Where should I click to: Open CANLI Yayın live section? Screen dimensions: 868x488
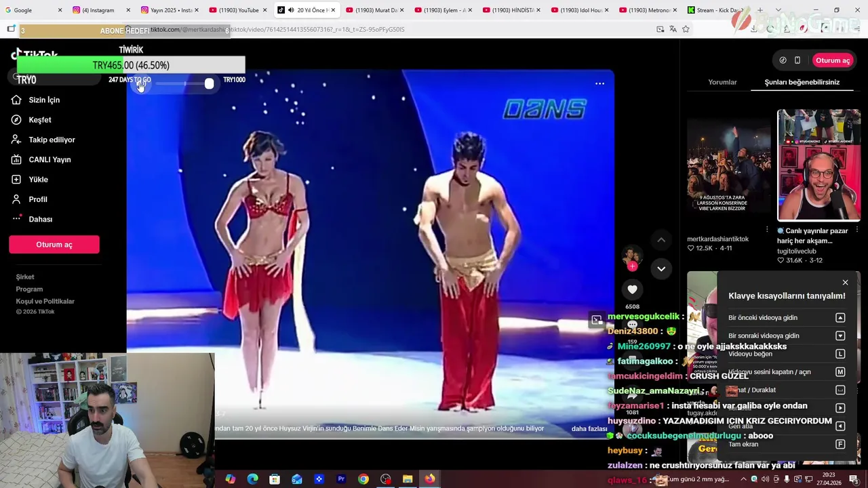click(x=50, y=159)
